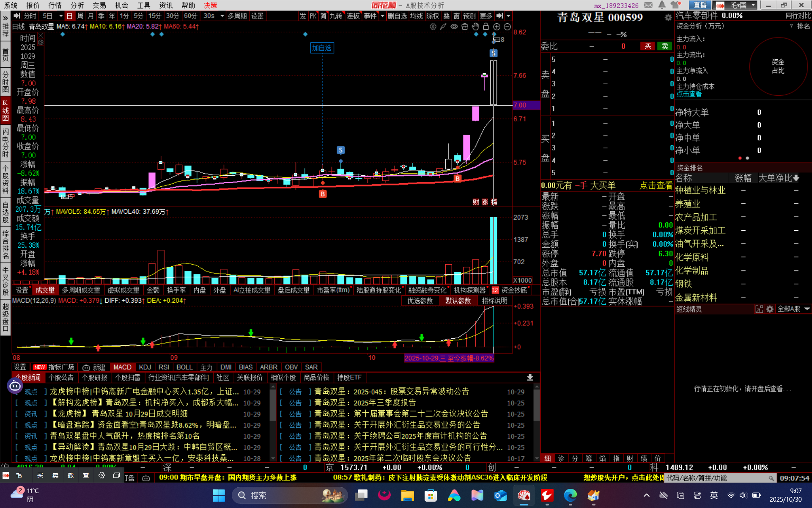Switch to the KDJ indicator tab
The width and height of the screenshot is (812, 508).
pyautogui.click(x=145, y=367)
